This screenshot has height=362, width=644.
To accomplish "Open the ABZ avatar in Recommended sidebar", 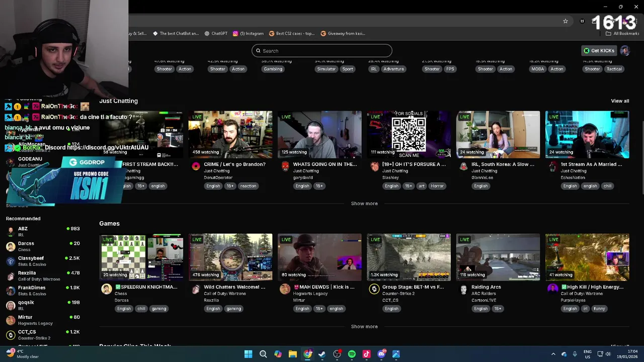I will click(11, 231).
